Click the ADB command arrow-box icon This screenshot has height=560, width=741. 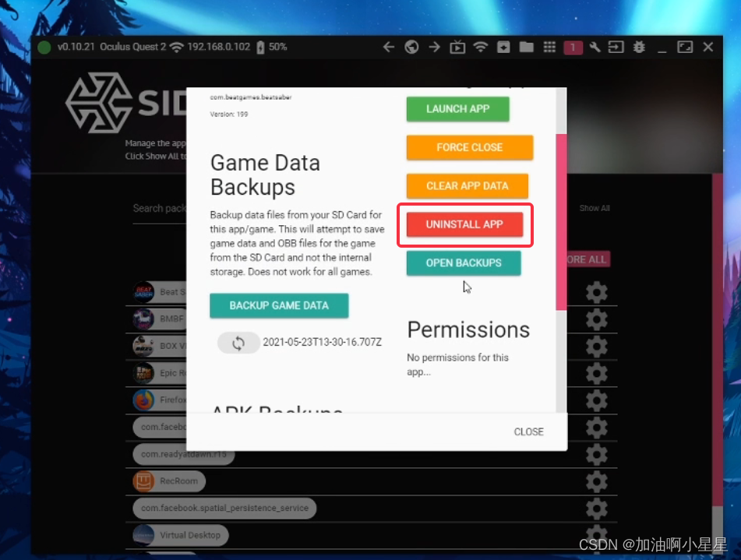616,48
